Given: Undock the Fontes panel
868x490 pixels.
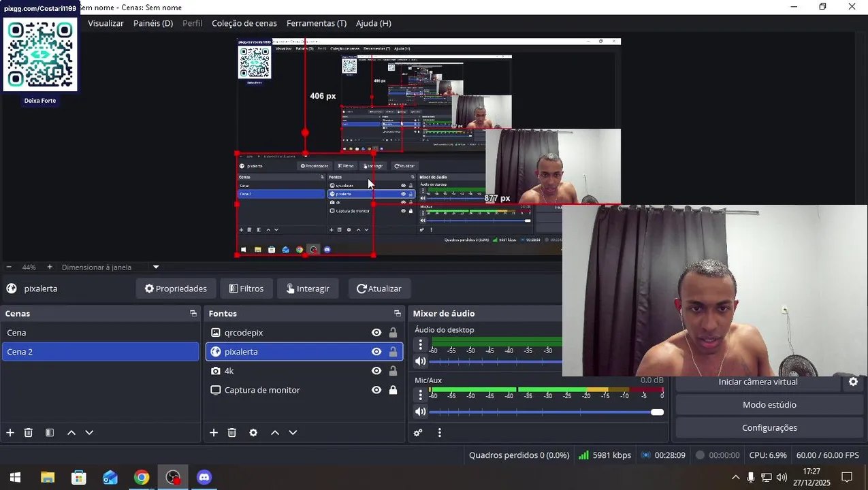Looking at the screenshot, I should [x=398, y=314].
